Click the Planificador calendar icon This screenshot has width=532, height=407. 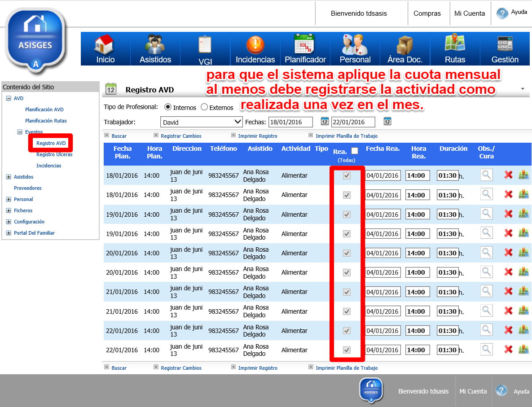coord(305,45)
